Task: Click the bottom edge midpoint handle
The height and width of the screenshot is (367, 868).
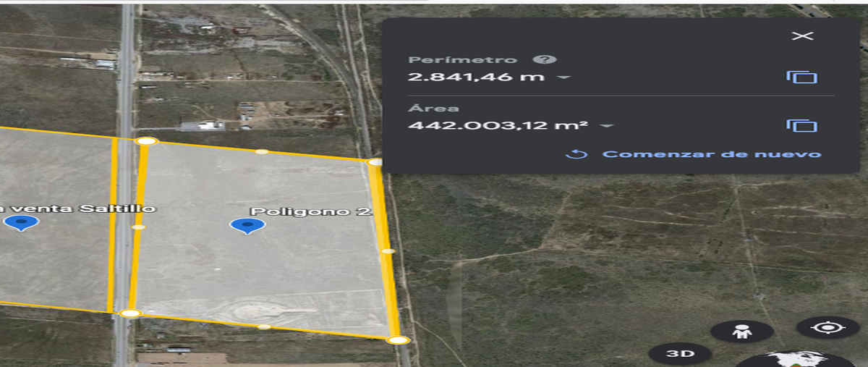Action: coord(264,326)
